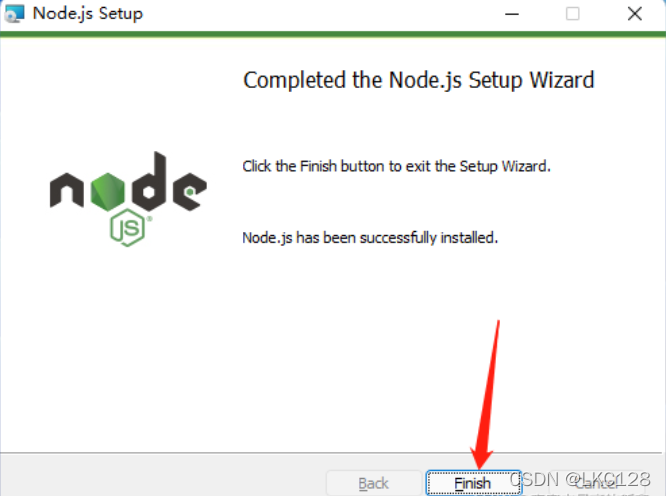Click the letter e of node logo

(x=189, y=191)
